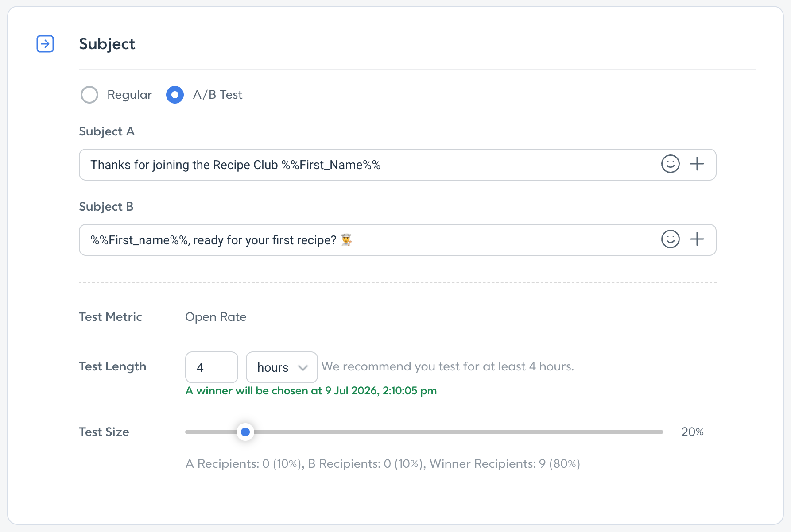Focus the Test Length number field
This screenshot has width=791, height=532.
point(212,367)
